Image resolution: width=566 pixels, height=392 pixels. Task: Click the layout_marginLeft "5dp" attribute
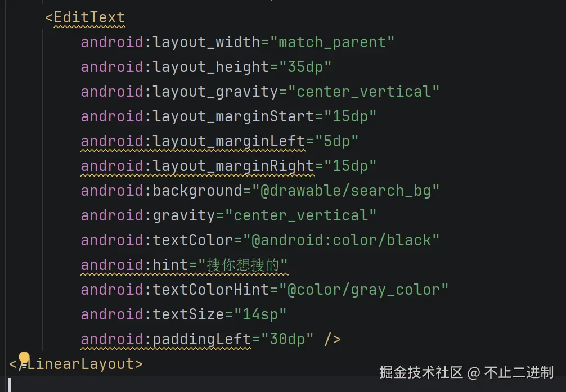pyautogui.click(x=219, y=141)
